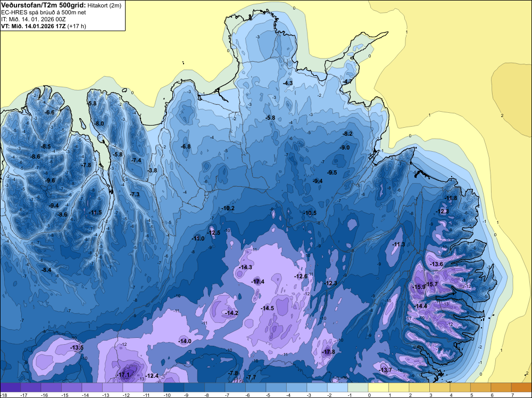Click the -14.0 temperature value on map
The width and height of the screenshot is (532, 398).
[185, 341]
